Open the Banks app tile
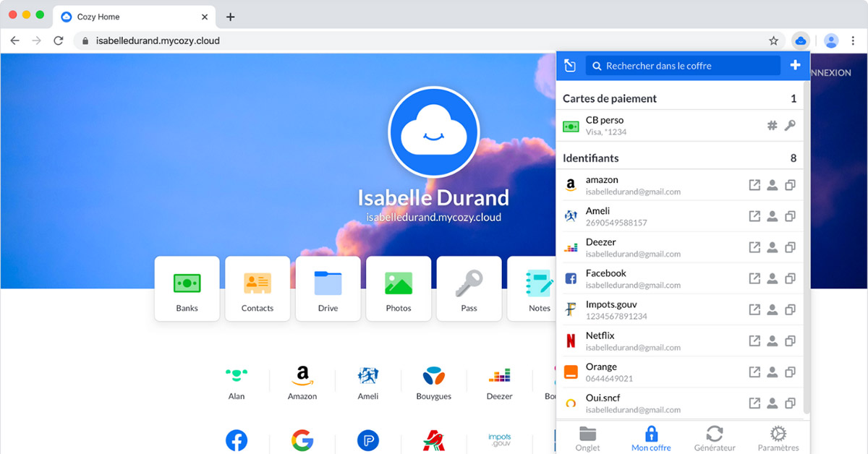 187,288
